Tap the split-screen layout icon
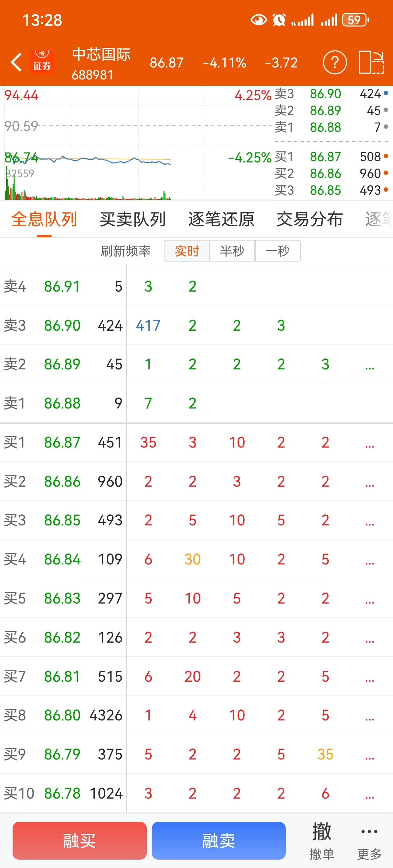Image resolution: width=393 pixels, height=868 pixels. (x=371, y=62)
